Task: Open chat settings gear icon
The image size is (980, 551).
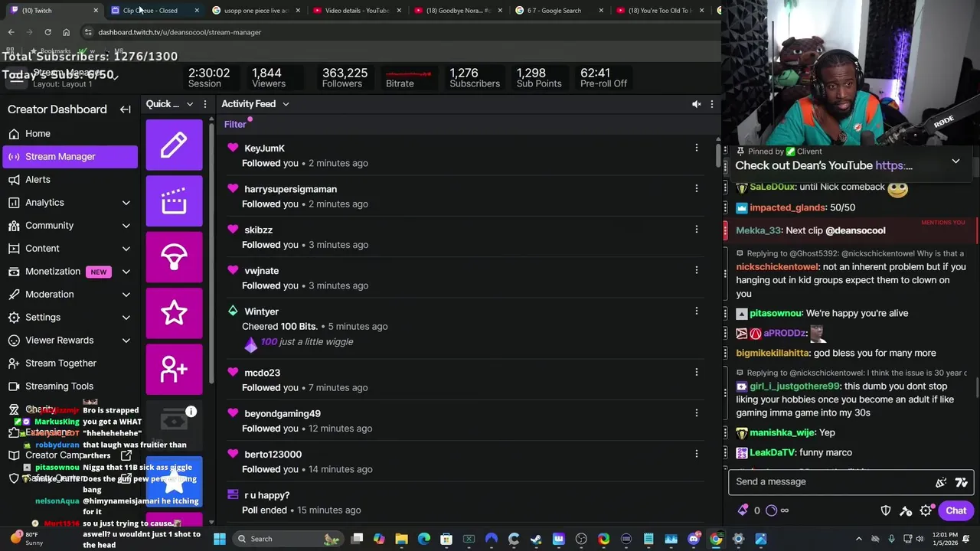Action: pyautogui.click(x=926, y=510)
